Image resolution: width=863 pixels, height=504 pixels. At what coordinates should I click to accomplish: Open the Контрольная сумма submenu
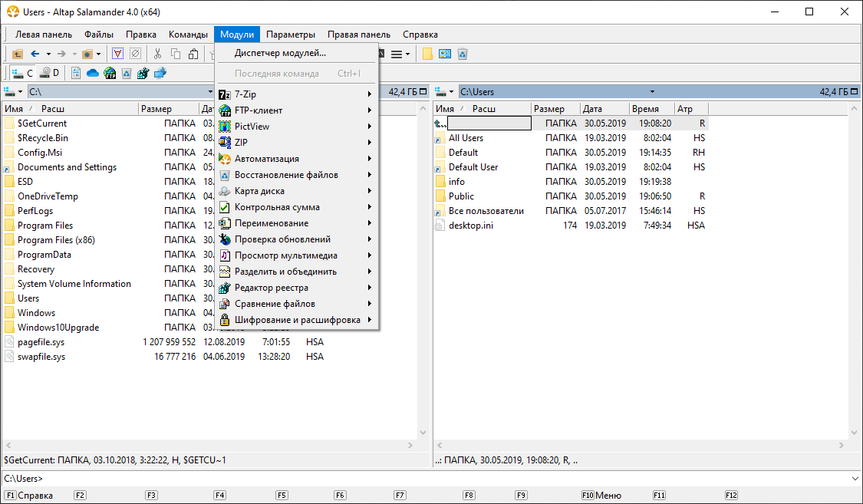[297, 207]
